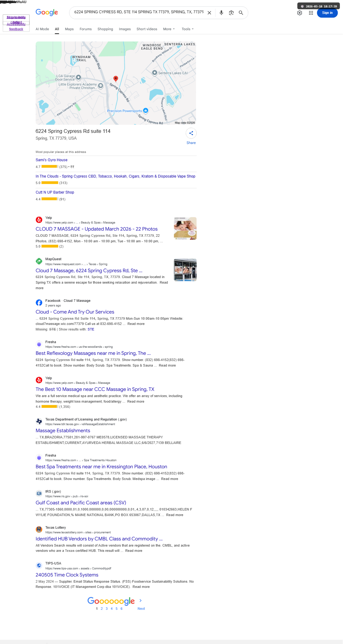Clear the search box text
This screenshot has width=347, height=644.
tap(209, 13)
